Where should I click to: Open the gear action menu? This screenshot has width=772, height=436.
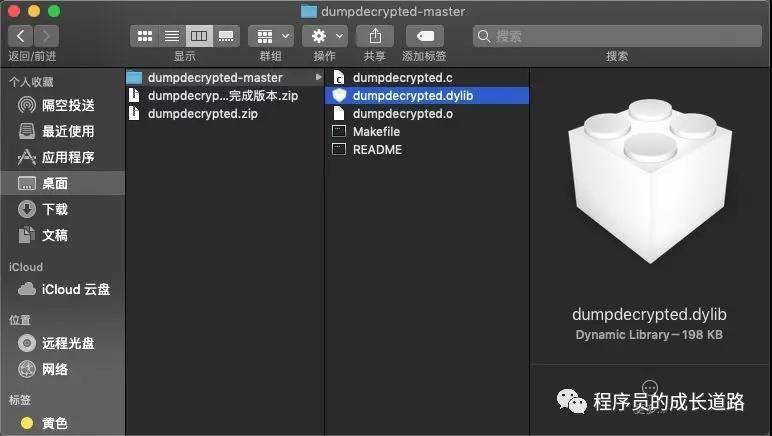tap(325, 36)
